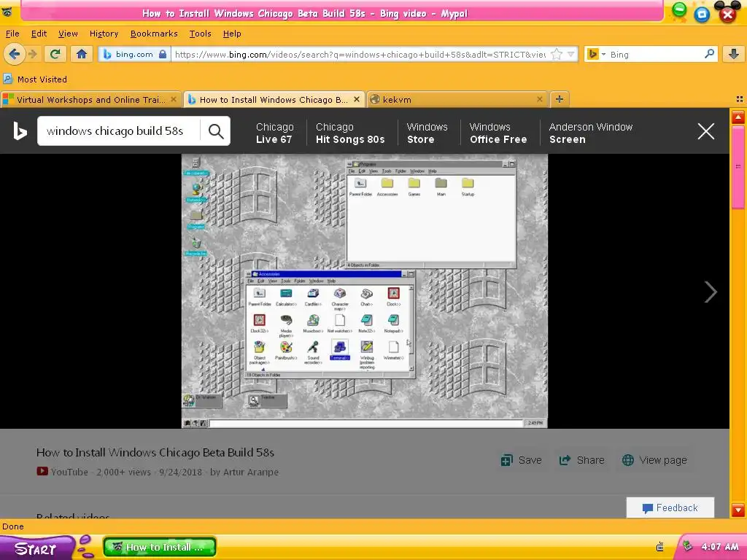747x560 pixels.
Task: Click the padlock site identity icon
Action: pos(163,54)
